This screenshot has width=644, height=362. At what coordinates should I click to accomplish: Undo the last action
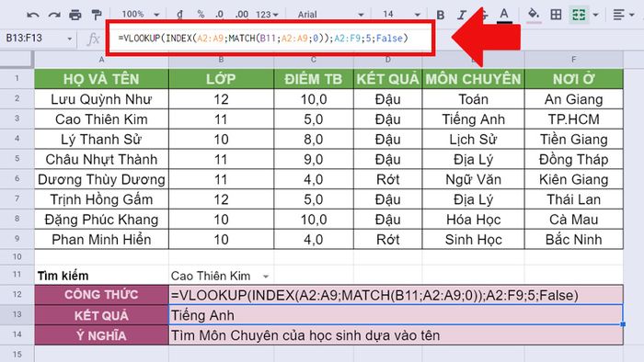[32, 16]
